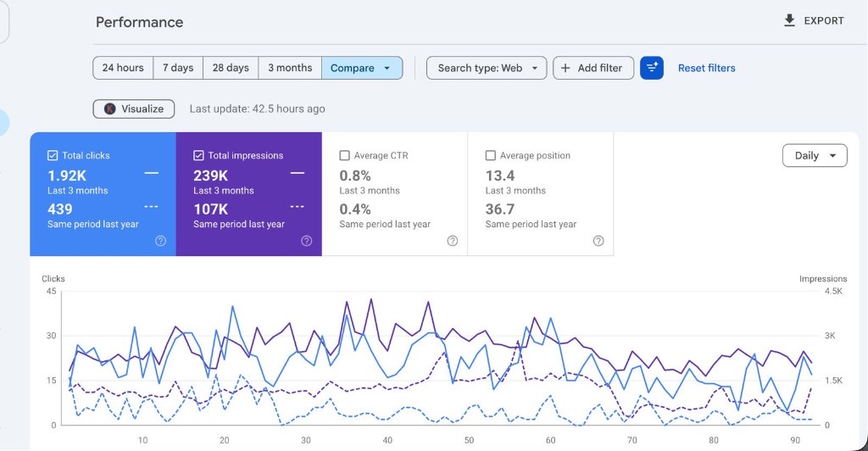The width and height of the screenshot is (868, 451).
Task: Click the 13.4 average position value
Action: click(x=500, y=176)
